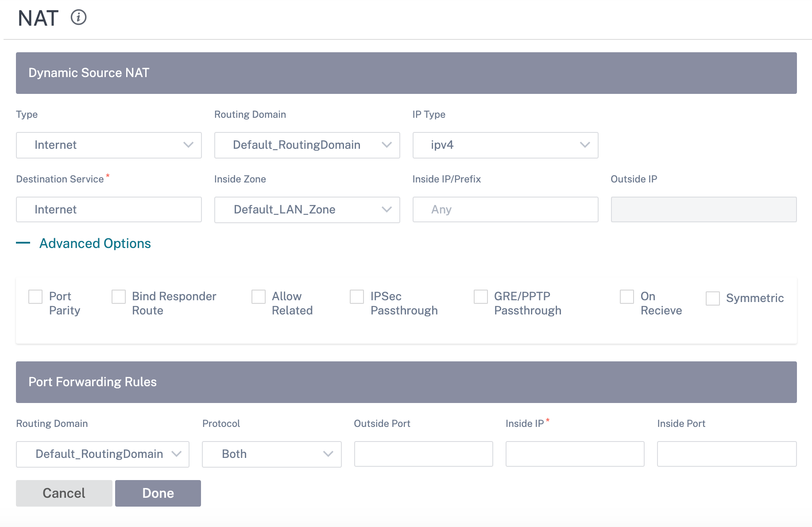Click the Dynamic Source NAT header
Screen dimensions: 812x527
(406, 73)
